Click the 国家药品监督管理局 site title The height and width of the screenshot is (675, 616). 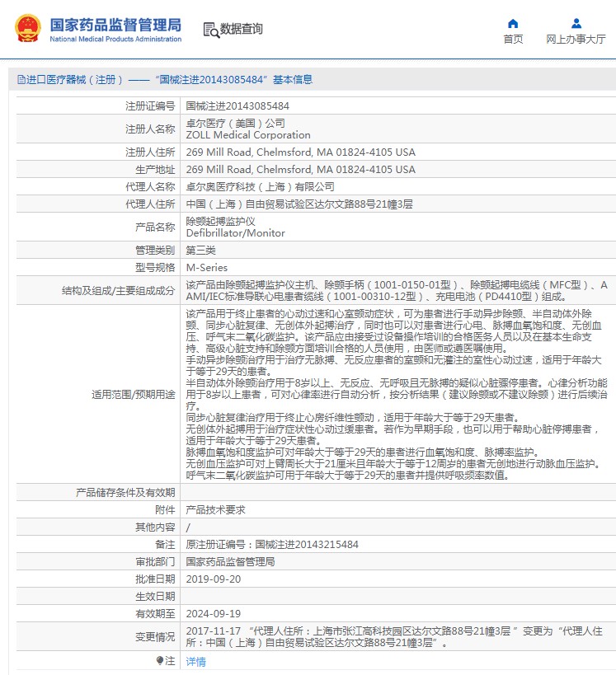(115, 25)
